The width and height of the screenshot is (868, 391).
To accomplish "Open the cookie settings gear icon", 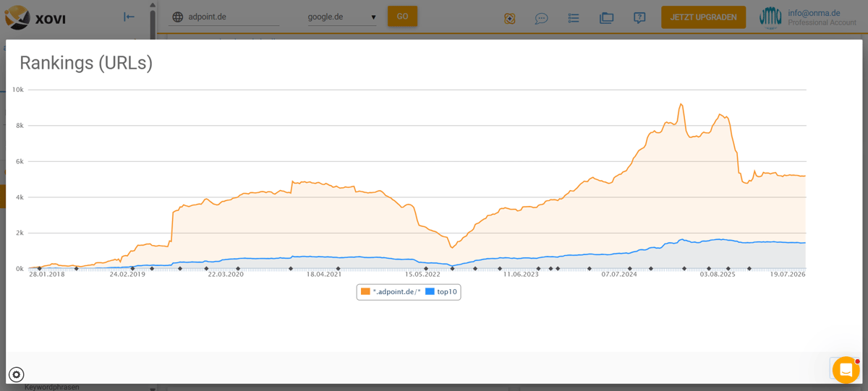I will [16, 374].
